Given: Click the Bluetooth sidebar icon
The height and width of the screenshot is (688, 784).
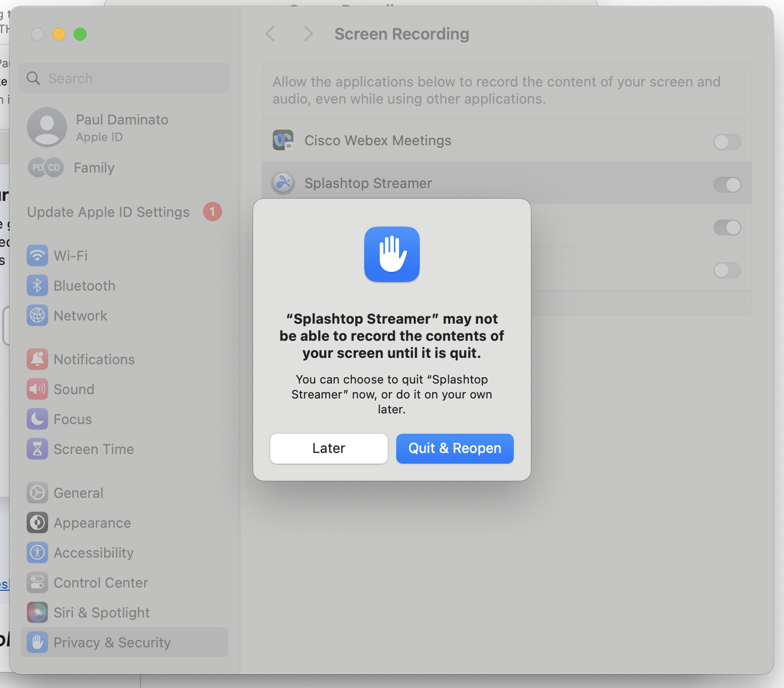Looking at the screenshot, I should (x=37, y=286).
